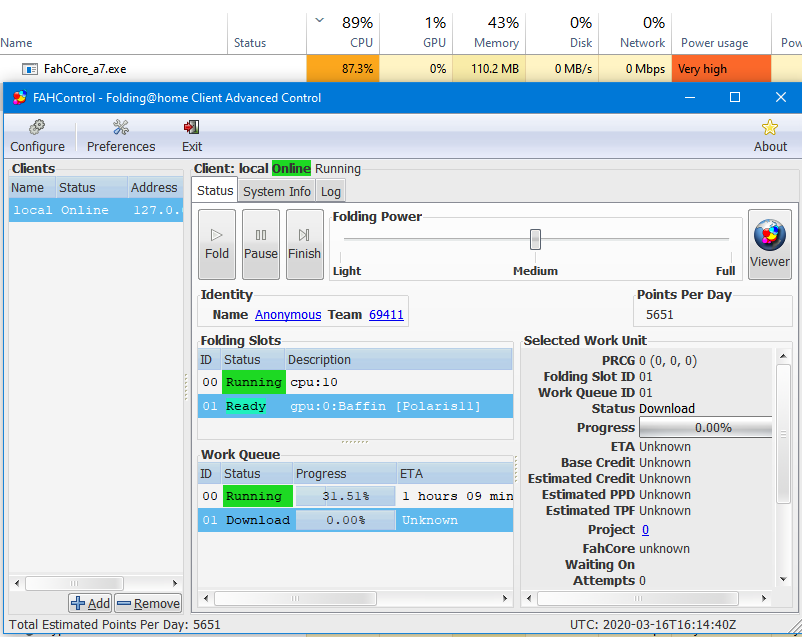Click the Finish button

click(305, 245)
